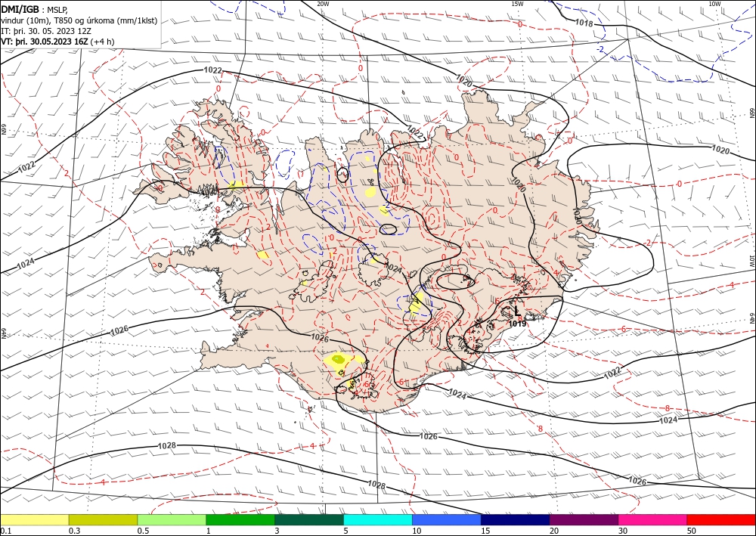The width and height of the screenshot is (756, 536).
Task: Click the '20W' longitude label
Action: (x=323, y=4)
